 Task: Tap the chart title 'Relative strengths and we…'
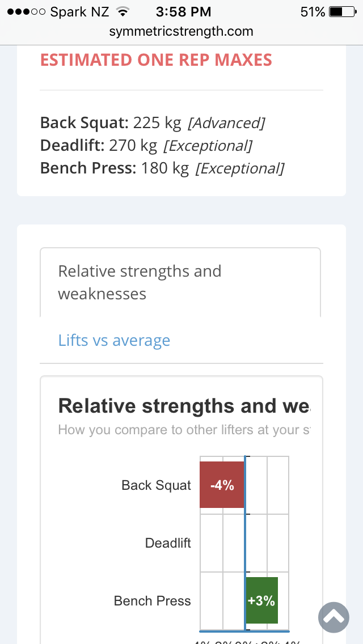click(x=184, y=406)
